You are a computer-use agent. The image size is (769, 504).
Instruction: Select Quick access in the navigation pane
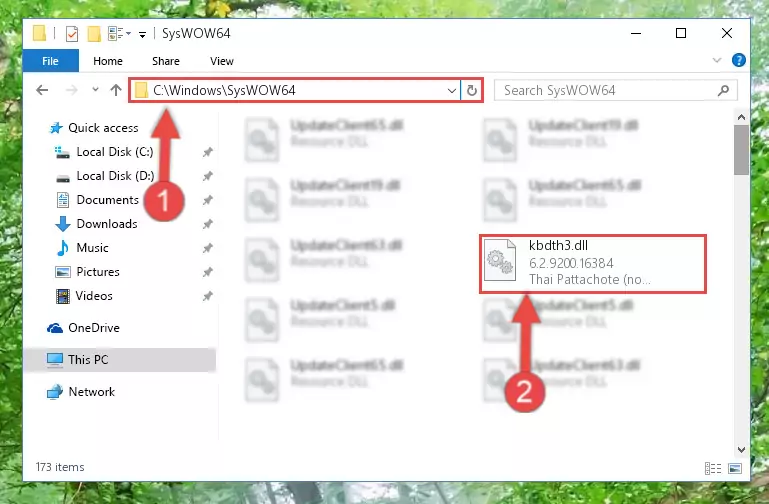tap(103, 128)
